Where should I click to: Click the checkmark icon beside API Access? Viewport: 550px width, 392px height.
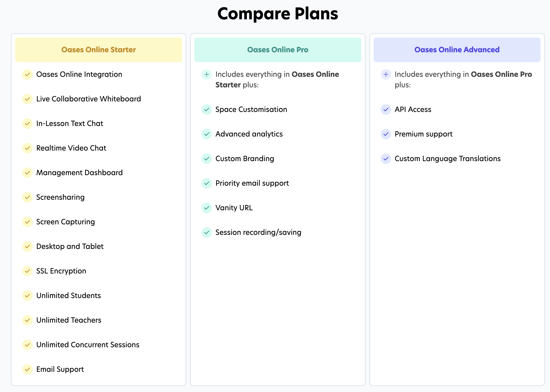coord(386,110)
